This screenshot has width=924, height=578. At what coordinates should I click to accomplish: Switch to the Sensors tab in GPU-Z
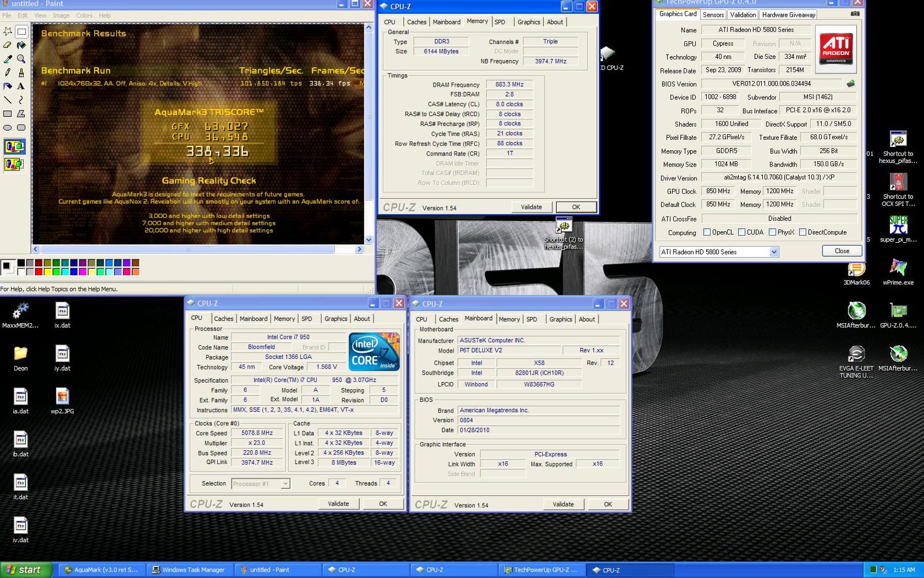(x=713, y=14)
